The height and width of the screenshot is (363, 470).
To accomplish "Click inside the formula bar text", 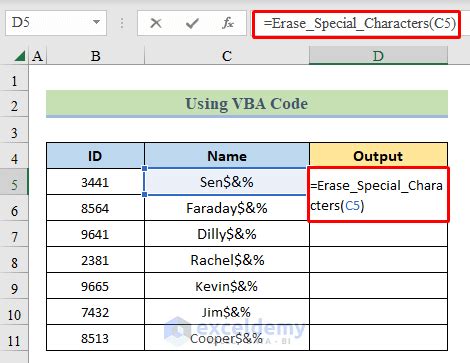I will tap(359, 24).
